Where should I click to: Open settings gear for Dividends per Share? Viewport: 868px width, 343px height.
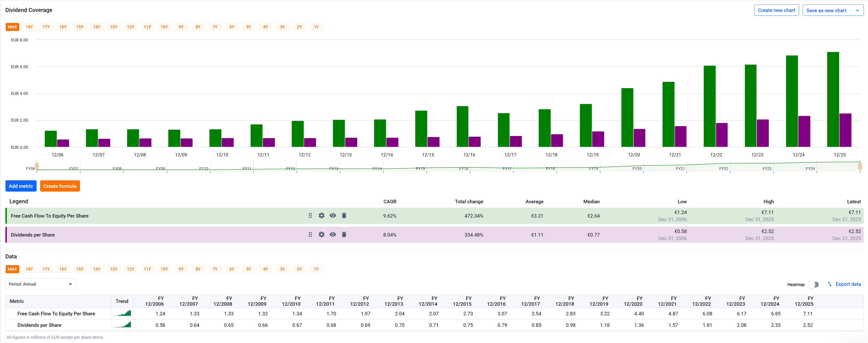click(x=322, y=234)
